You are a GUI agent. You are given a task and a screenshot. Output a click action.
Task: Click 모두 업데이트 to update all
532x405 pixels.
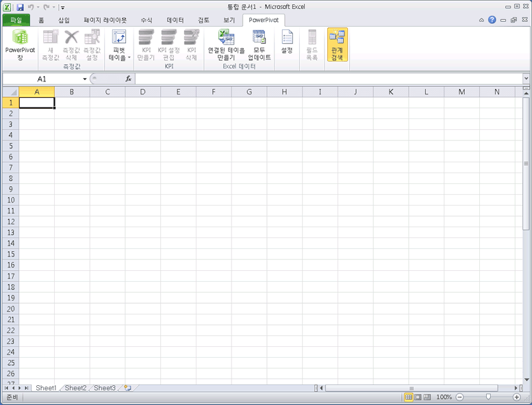click(259, 44)
